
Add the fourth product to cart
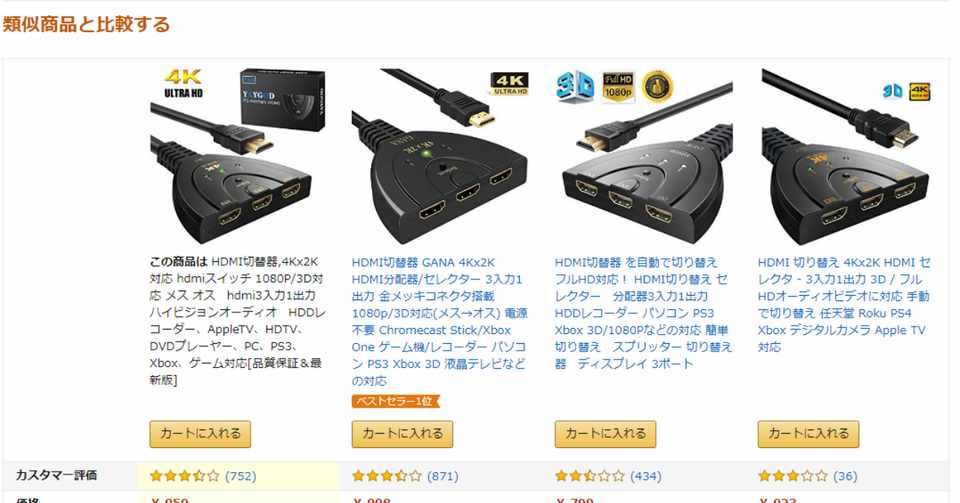(808, 434)
